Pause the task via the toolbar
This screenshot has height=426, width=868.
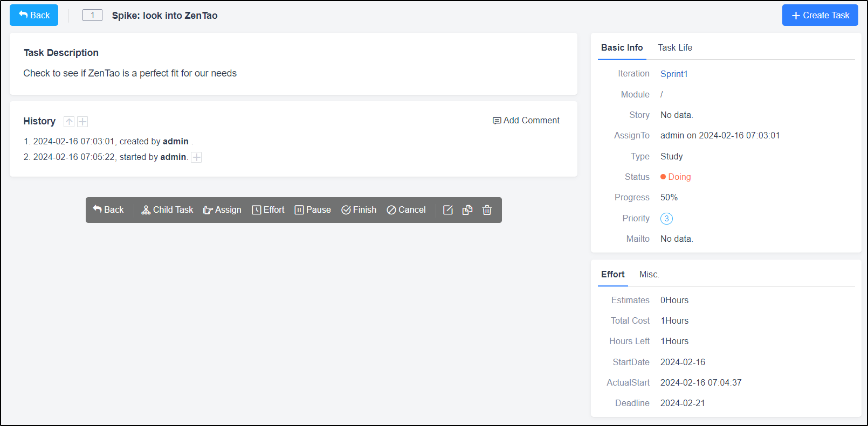313,209
